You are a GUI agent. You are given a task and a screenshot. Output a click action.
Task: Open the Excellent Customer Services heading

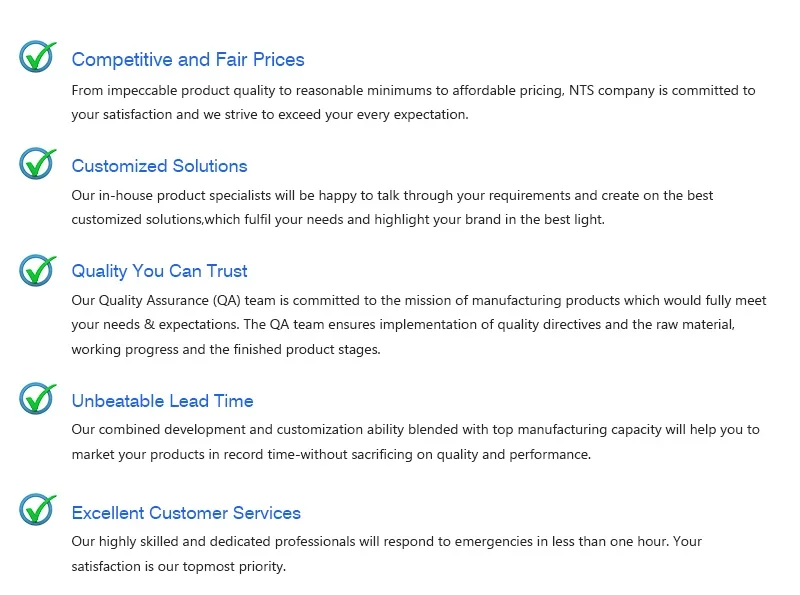click(x=186, y=513)
